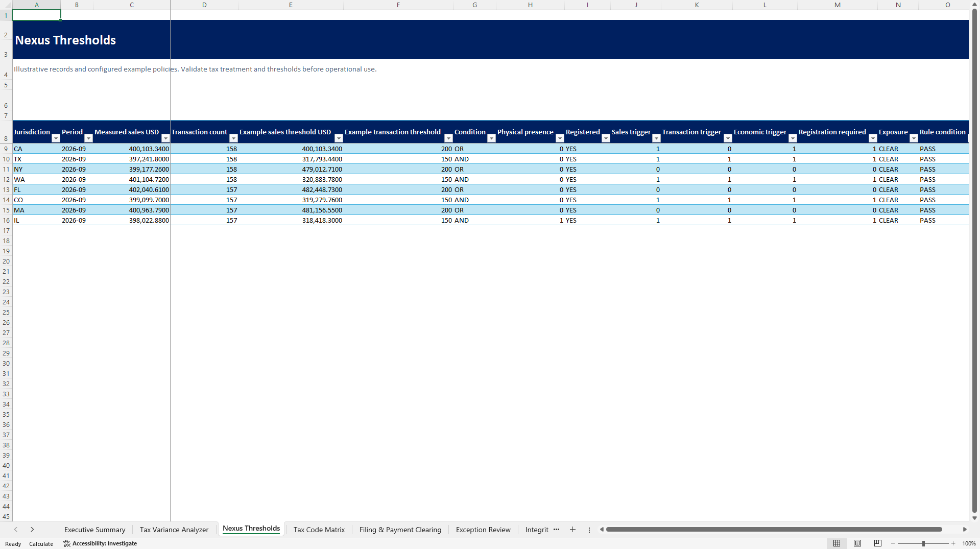Click vertical scrollbar down arrow
The width and height of the screenshot is (980, 549).
(974, 518)
